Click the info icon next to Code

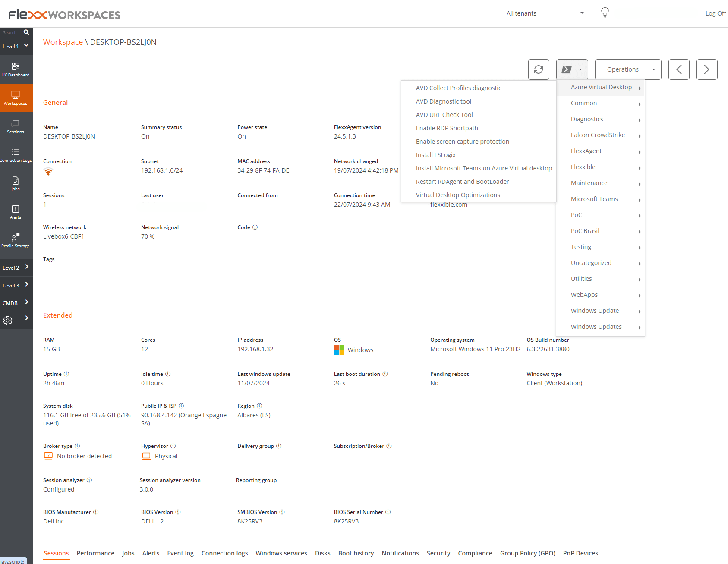[x=255, y=227]
